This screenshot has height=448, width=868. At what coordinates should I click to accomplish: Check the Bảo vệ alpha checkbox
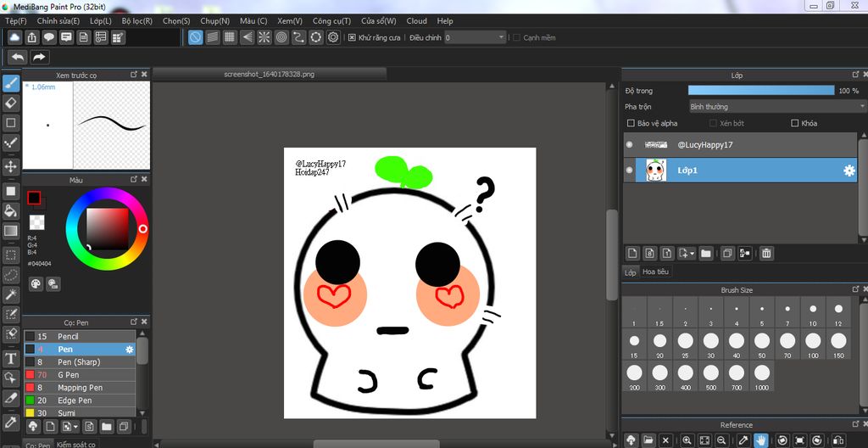point(630,123)
